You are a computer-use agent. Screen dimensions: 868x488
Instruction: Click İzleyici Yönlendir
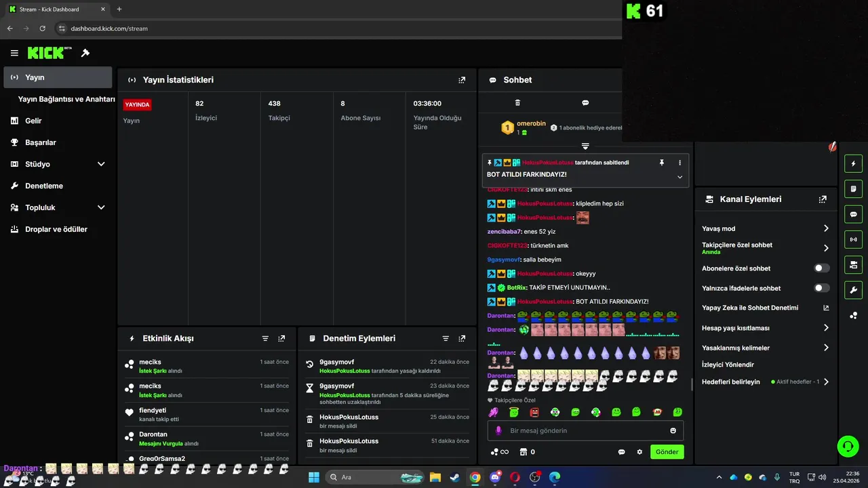coord(728,365)
